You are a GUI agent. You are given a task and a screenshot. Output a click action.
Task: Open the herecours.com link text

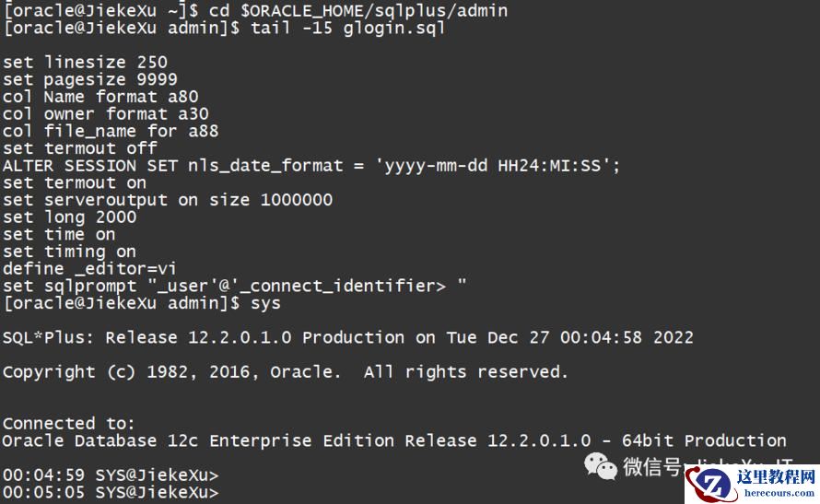click(779, 493)
